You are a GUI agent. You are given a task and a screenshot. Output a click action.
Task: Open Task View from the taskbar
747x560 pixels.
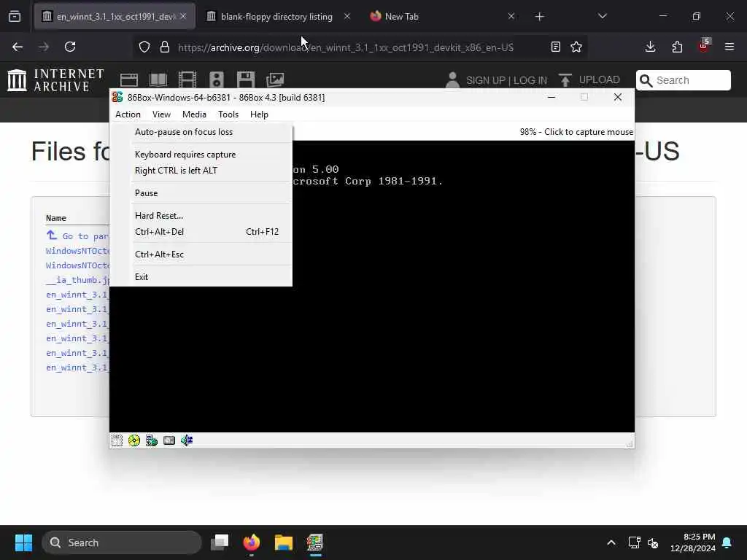(220, 542)
